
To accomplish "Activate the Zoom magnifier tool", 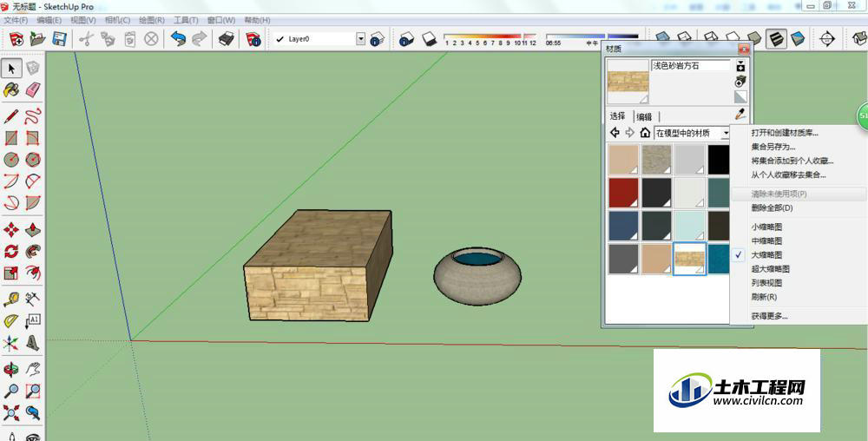I will [11, 391].
